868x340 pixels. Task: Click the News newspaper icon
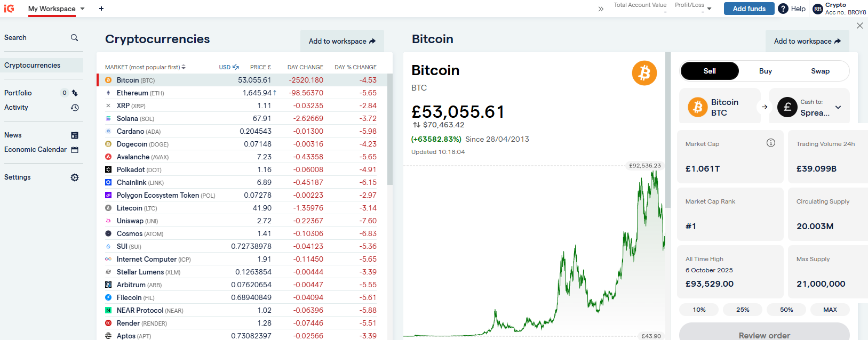coord(75,135)
